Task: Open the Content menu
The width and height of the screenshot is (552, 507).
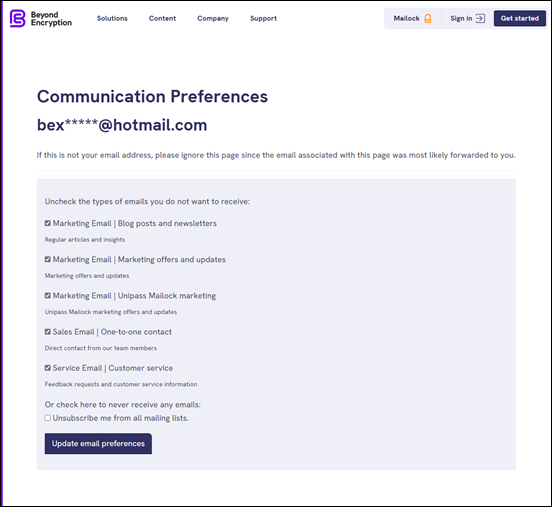Action: [162, 18]
